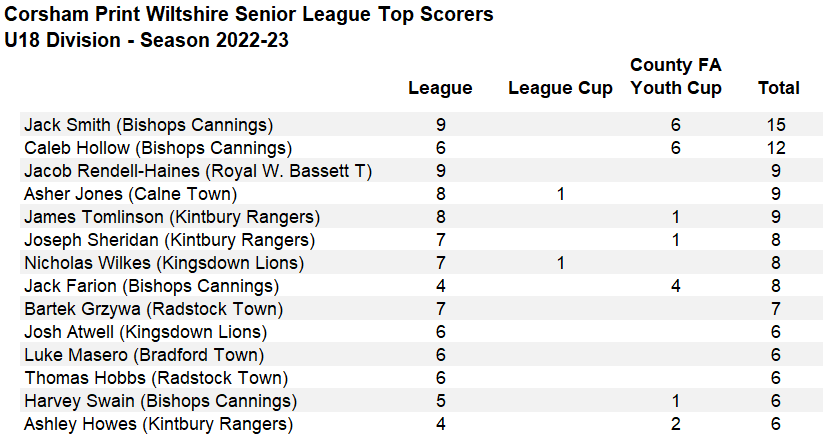
Task: Click Thomas Hobbs (Radstock Town) name
Action: [156, 378]
